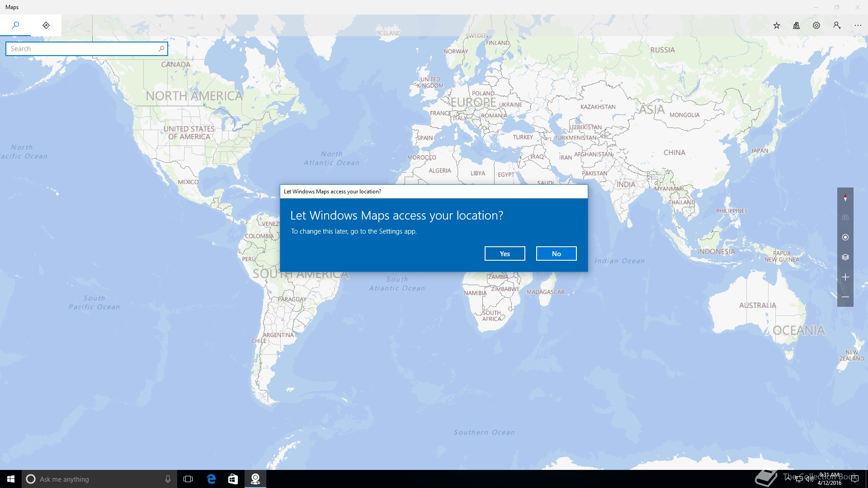Image resolution: width=868 pixels, height=488 pixels.
Task: Open Windows Store from the taskbar
Action: [x=233, y=479]
